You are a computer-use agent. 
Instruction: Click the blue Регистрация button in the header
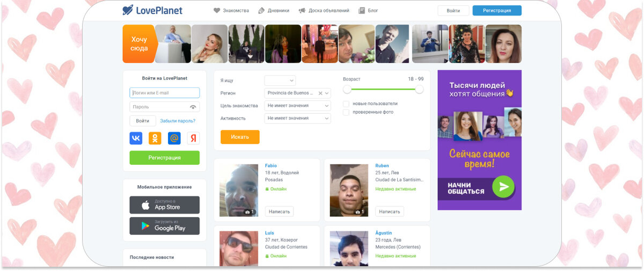(497, 11)
